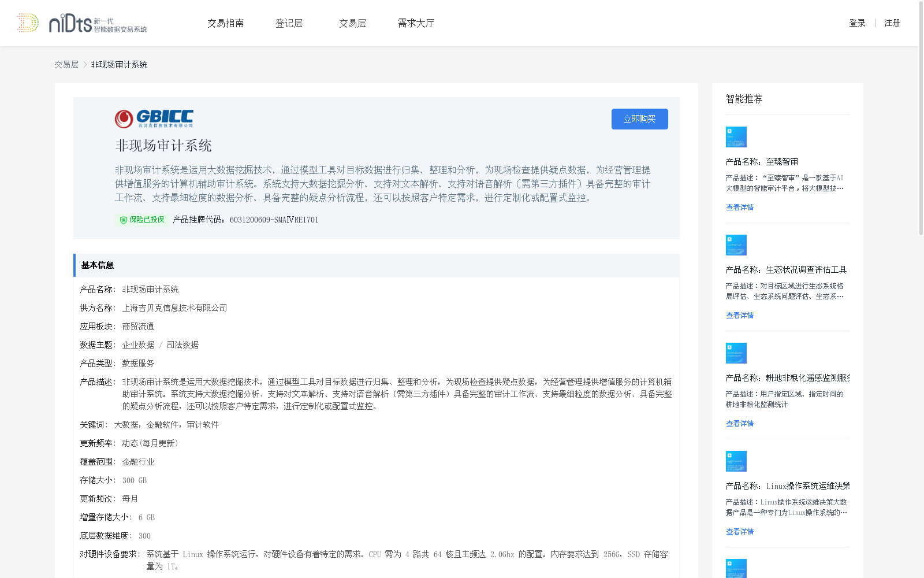Click the 保险已投保 badge
The image size is (924, 578).
point(141,220)
